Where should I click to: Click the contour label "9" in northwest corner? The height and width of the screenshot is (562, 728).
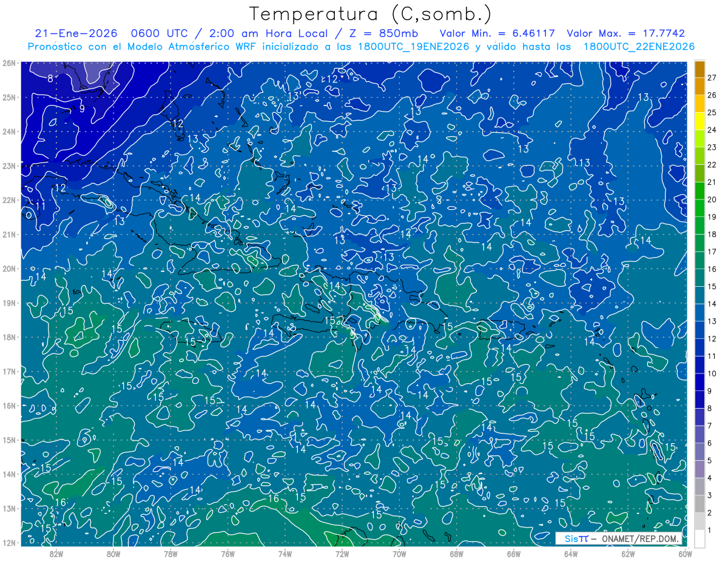coord(82,109)
